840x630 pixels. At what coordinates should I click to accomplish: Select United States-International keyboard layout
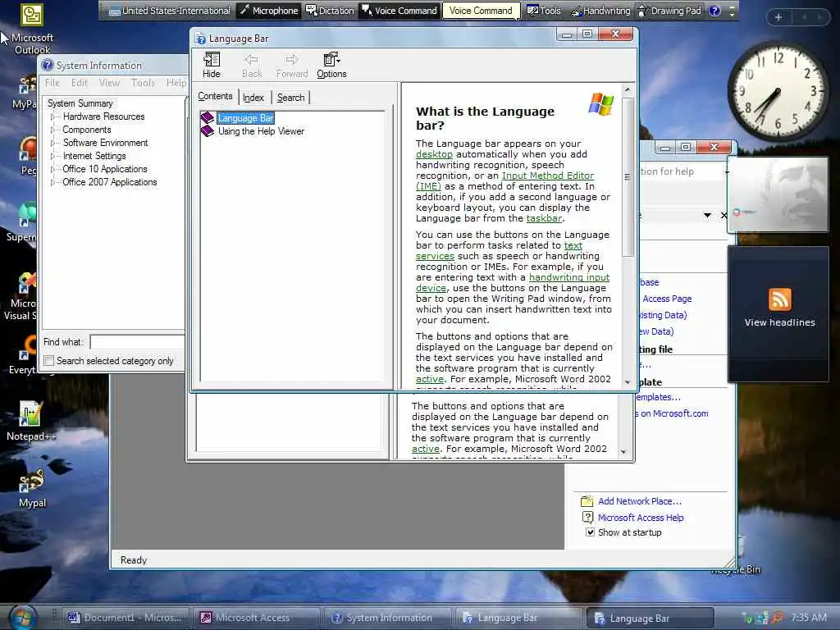(169, 10)
